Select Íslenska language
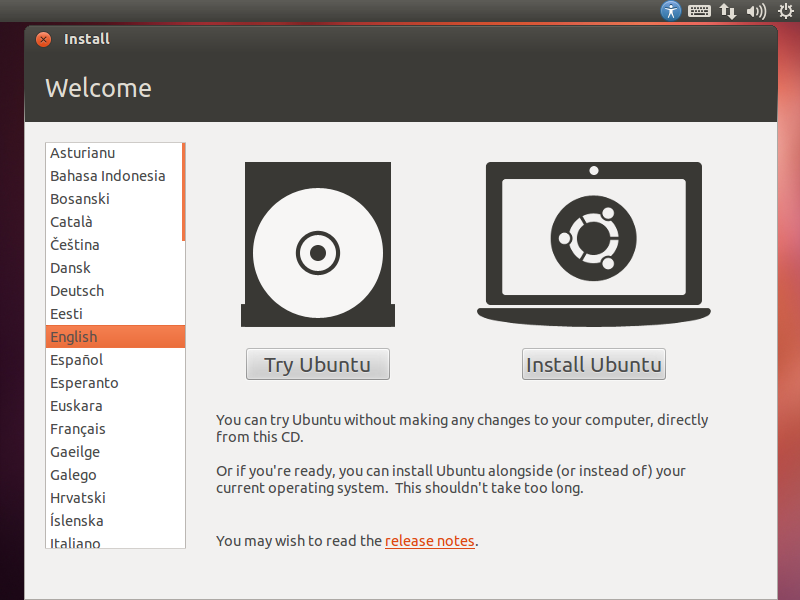The image size is (800, 600). point(115,520)
